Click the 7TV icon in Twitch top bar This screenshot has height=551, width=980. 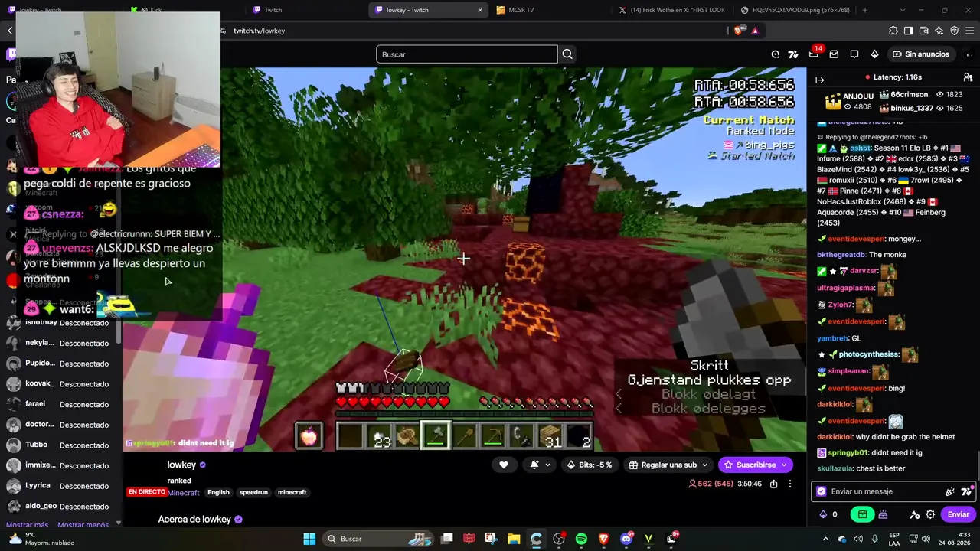tap(793, 54)
